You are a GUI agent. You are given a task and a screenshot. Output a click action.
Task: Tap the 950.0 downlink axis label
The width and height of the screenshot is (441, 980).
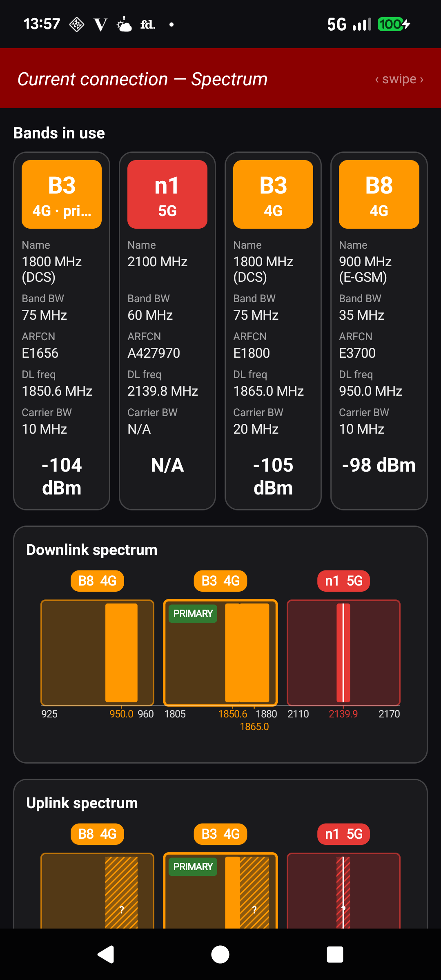click(x=121, y=714)
